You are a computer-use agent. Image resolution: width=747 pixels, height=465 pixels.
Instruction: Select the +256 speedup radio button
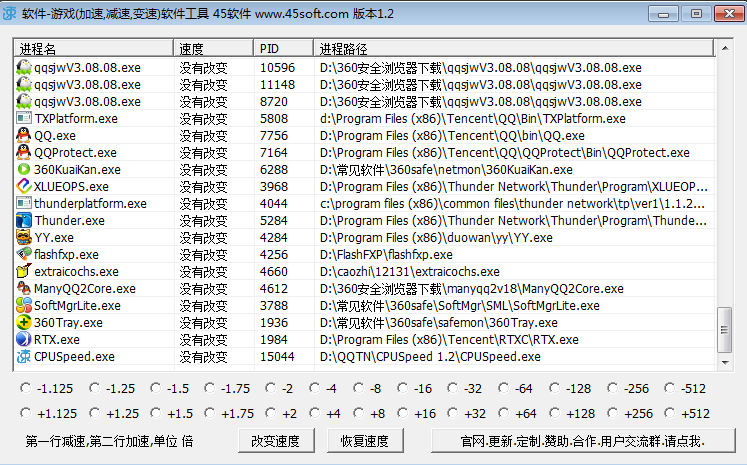(x=613, y=413)
